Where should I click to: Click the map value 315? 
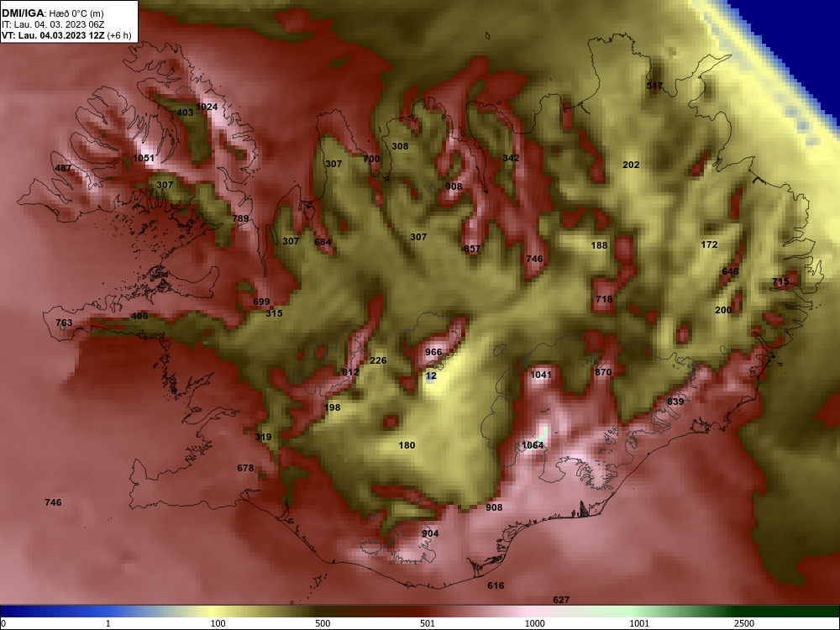pyautogui.click(x=275, y=313)
